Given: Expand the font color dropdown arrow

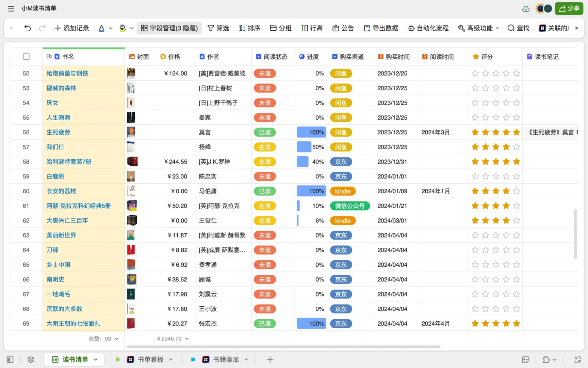Looking at the screenshot, I should click(x=110, y=28).
